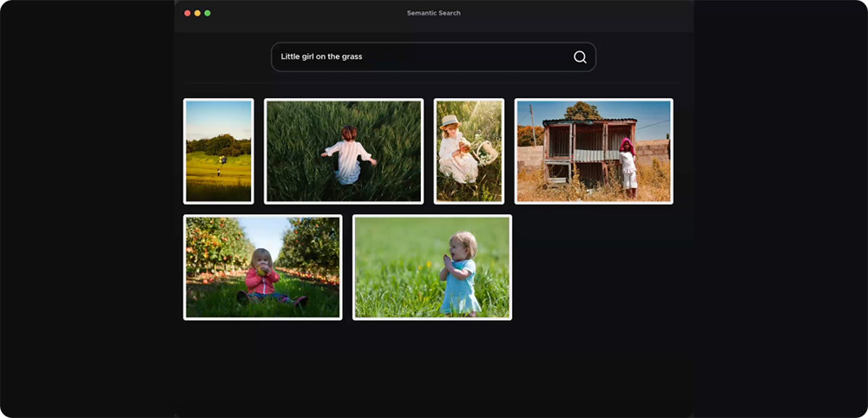Click the magnifying glass search icon
This screenshot has height=418, width=868.
click(x=580, y=57)
